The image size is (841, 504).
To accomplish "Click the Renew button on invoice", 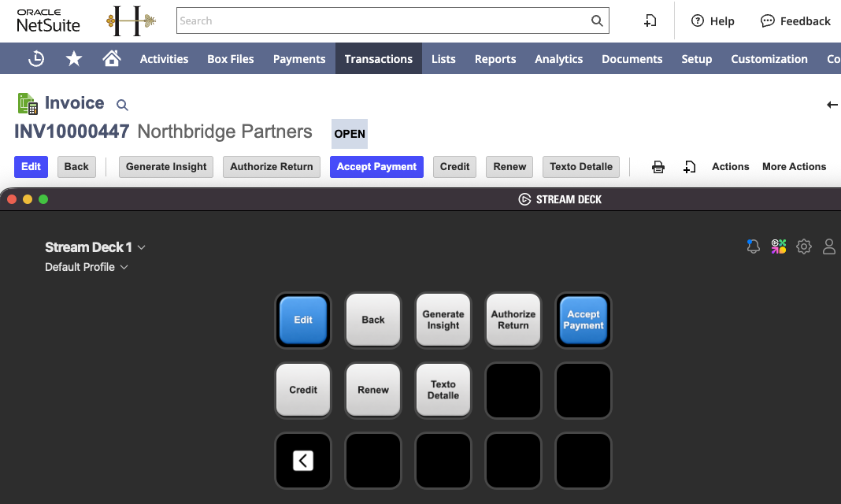I will pyautogui.click(x=509, y=167).
